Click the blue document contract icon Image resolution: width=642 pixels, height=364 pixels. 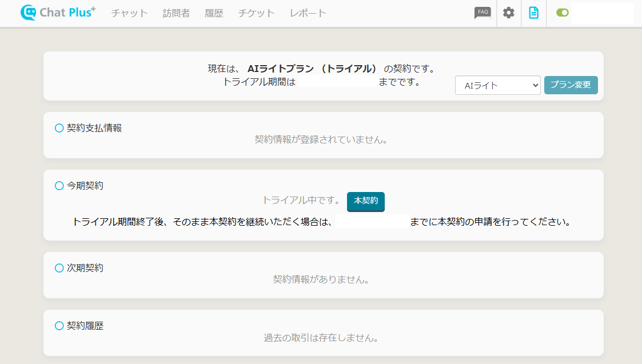[x=533, y=13]
